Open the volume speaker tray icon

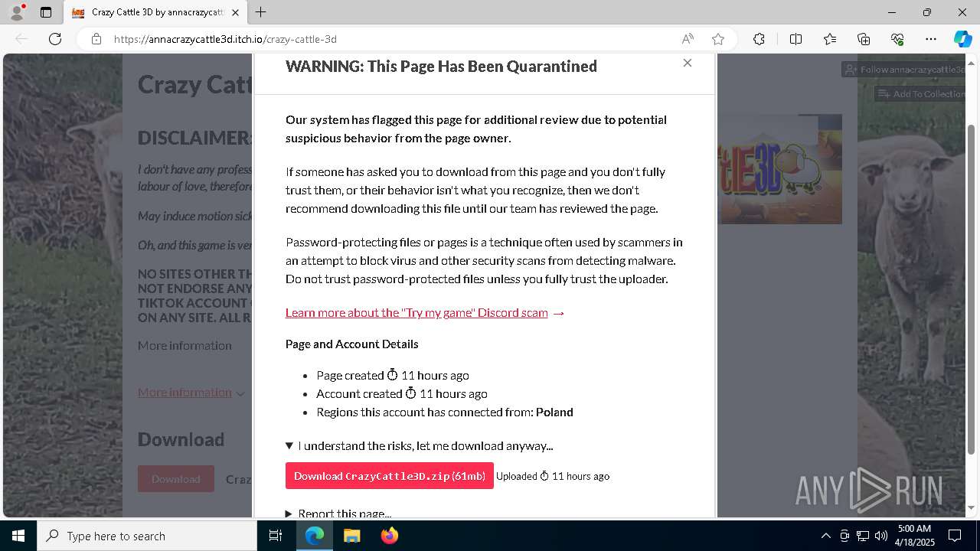tap(880, 536)
